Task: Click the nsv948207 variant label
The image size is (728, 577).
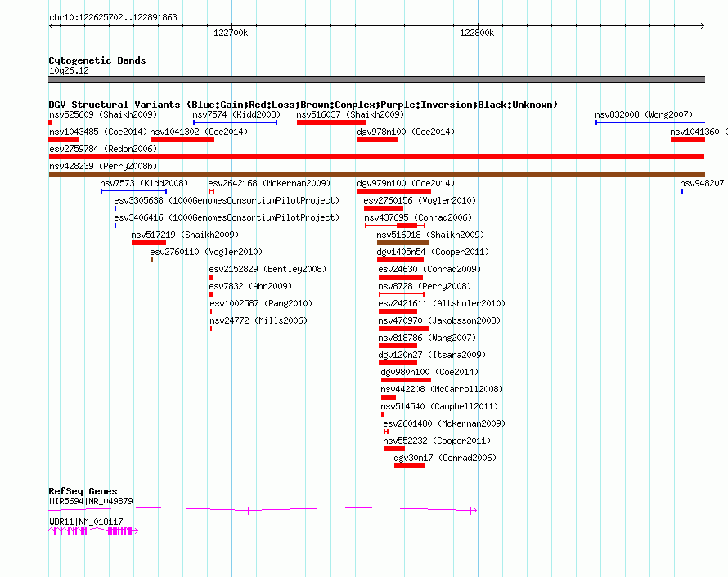Action: (x=702, y=183)
